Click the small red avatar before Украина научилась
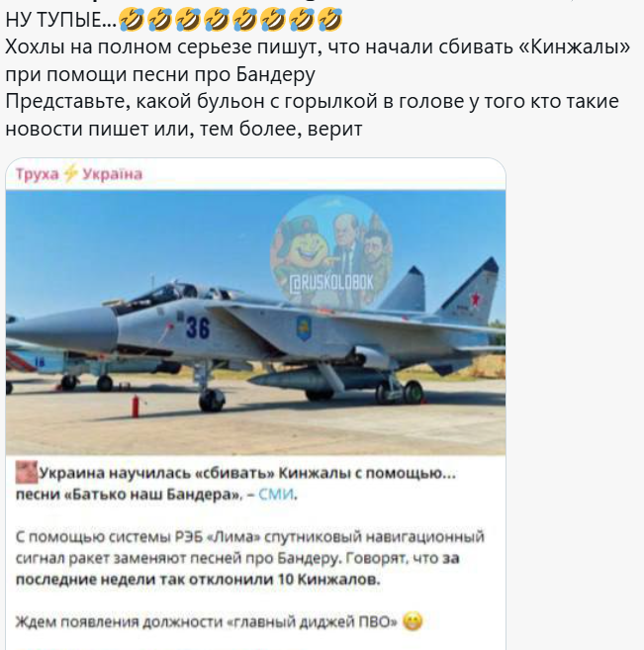This screenshot has height=650, width=644. coord(27,472)
